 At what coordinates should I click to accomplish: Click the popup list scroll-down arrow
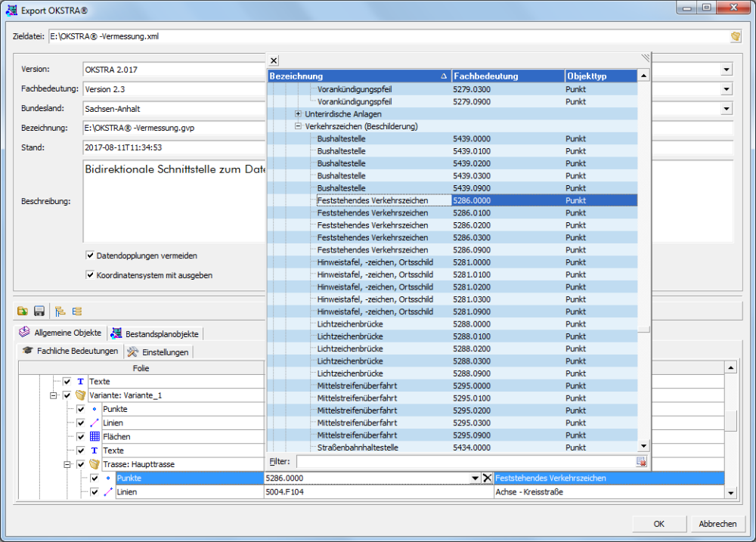(x=643, y=446)
